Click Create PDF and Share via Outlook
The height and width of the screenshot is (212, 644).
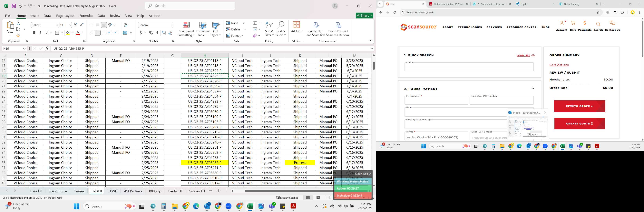pos(338,29)
